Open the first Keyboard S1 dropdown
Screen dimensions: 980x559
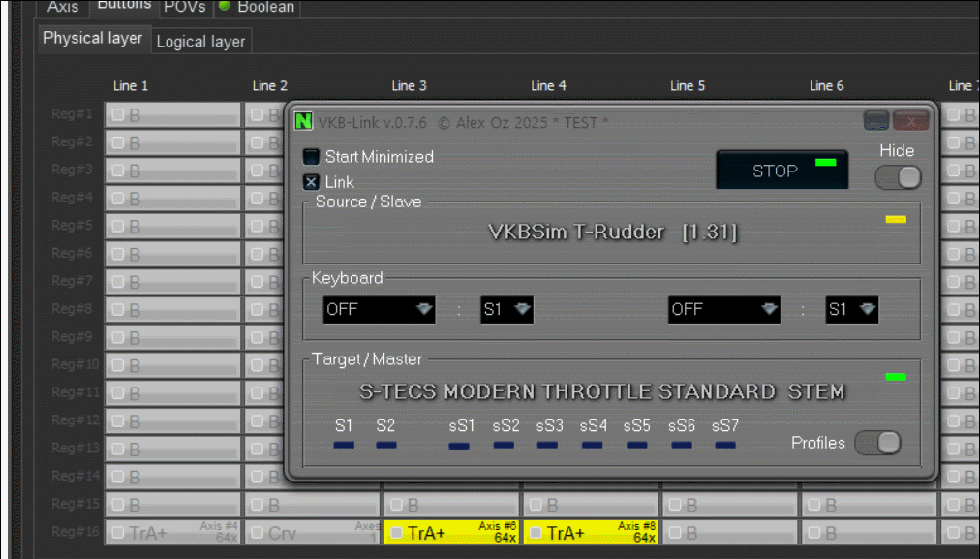pos(506,309)
